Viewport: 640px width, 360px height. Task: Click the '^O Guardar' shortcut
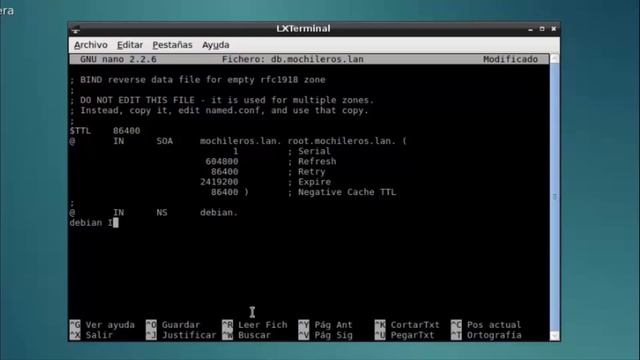(x=173, y=325)
